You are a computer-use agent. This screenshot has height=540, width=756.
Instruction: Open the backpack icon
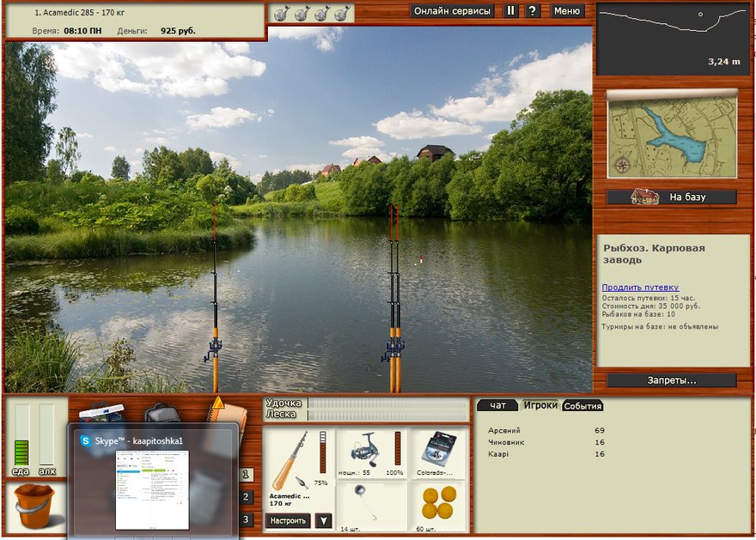(x=162, y=414)
